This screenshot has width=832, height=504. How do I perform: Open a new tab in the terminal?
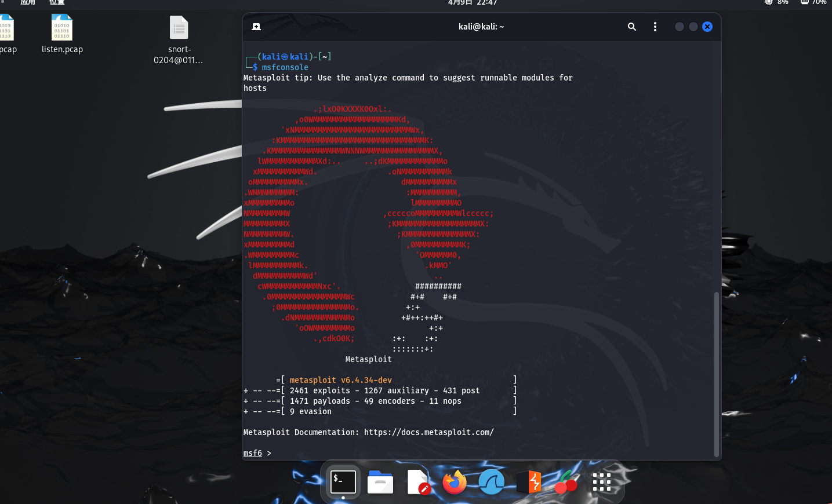coord(256,27)
